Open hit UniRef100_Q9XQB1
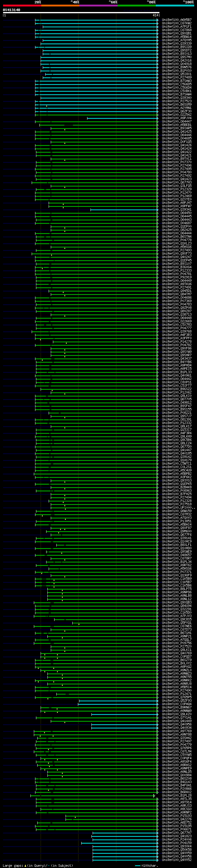Viewport: 197px width, 868px height. (x=177, y=33)
